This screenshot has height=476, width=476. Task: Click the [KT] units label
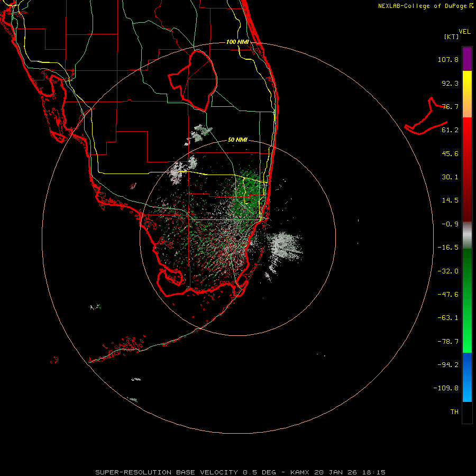pos(452,36)
